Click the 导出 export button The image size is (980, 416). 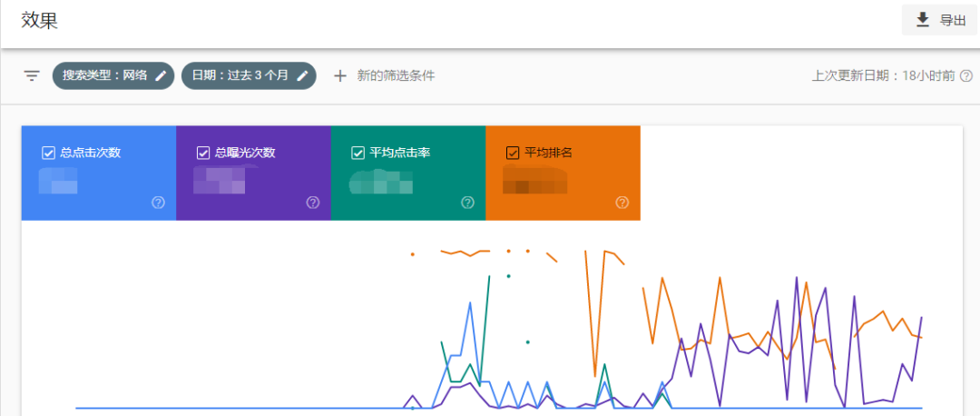939,20
